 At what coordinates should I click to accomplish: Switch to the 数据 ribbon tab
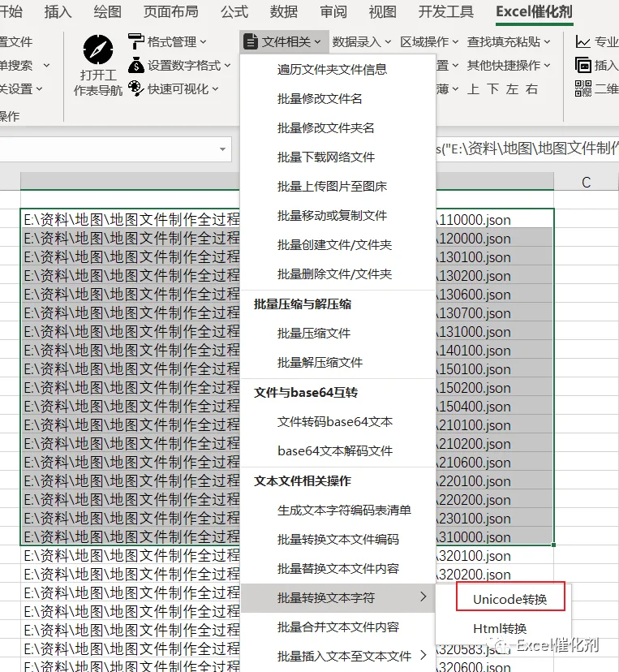coord(284,12)
